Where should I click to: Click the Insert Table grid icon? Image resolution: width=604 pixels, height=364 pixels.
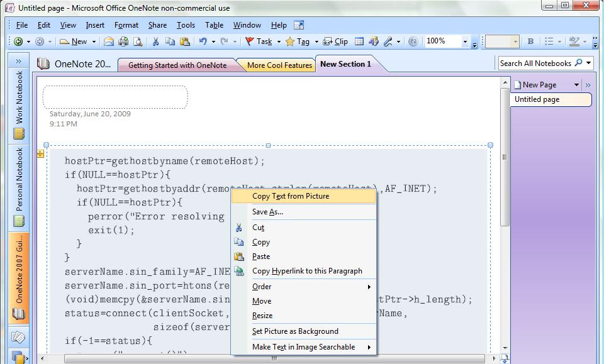[359, 41]
